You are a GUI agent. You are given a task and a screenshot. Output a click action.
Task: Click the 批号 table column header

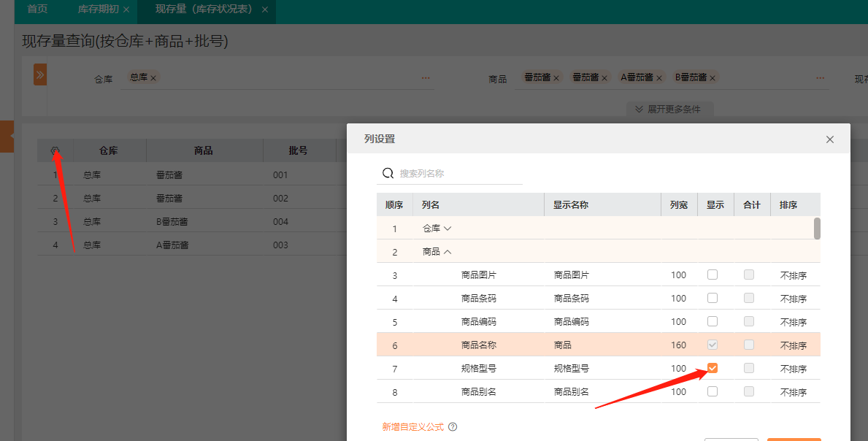[299, 150]
